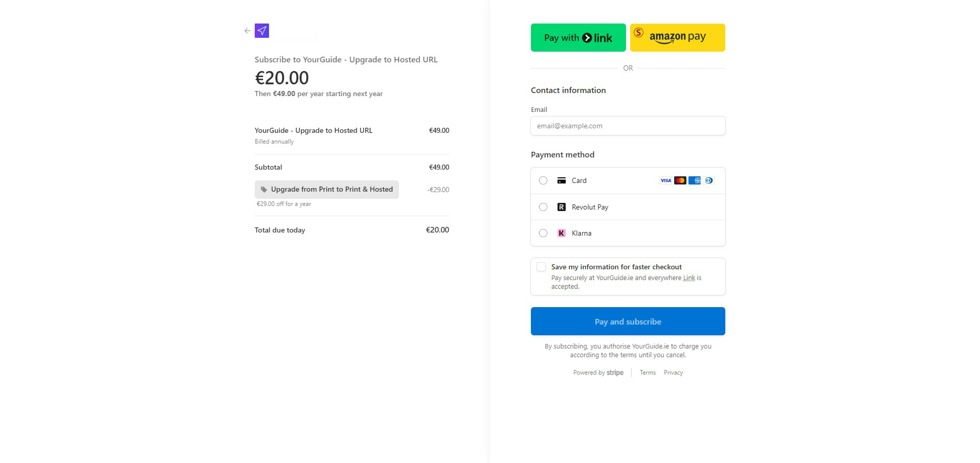Check Save my information for faster checkout
The height and width of the screenshot is (463, 980).
pyautogui.click(x=541, y=267)
